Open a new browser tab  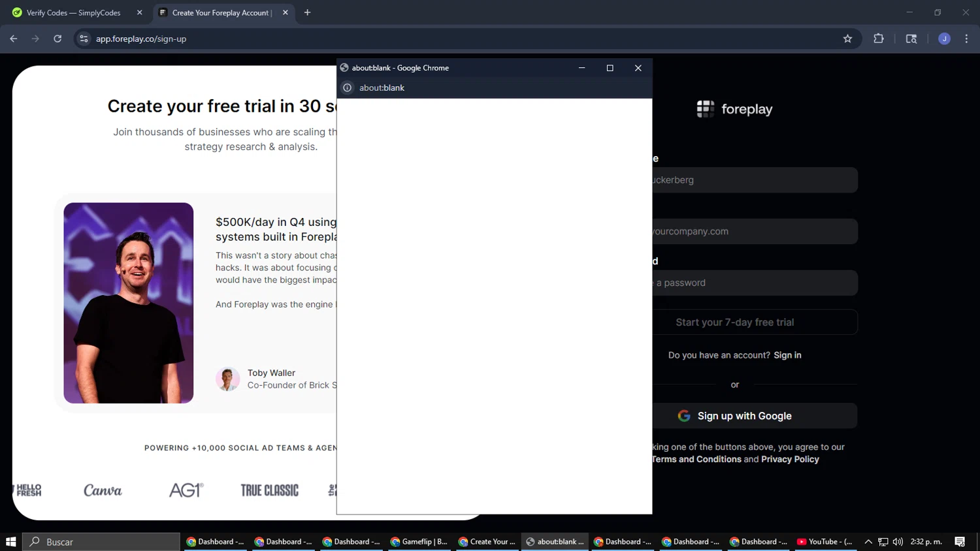[x=307, y=12]
